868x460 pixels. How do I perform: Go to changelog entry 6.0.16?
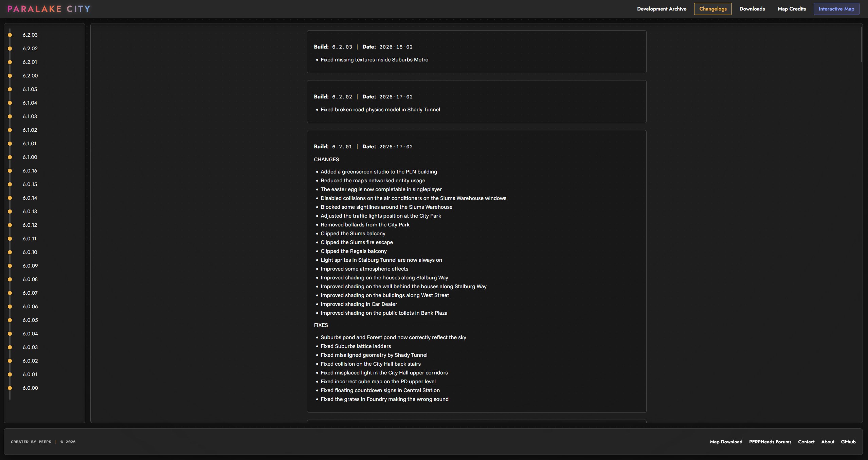tap(30, 171)
